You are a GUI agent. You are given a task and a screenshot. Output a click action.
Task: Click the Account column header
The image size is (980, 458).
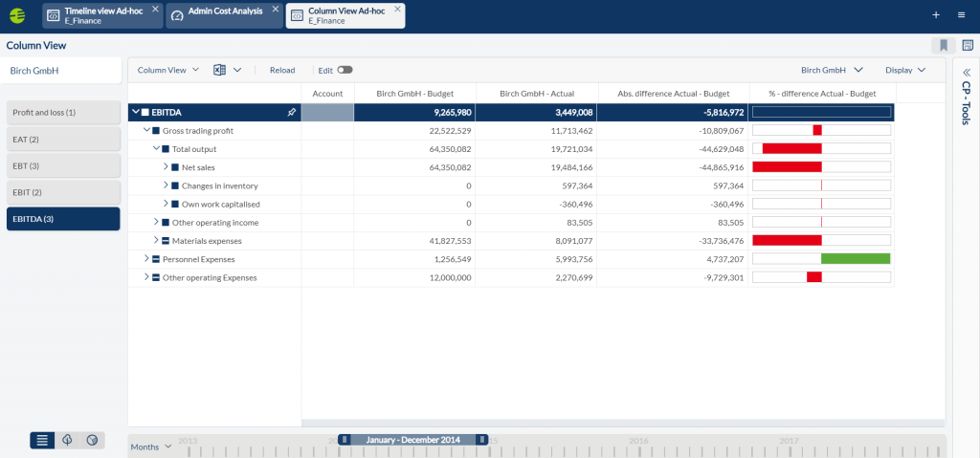(x=327, y=93)
